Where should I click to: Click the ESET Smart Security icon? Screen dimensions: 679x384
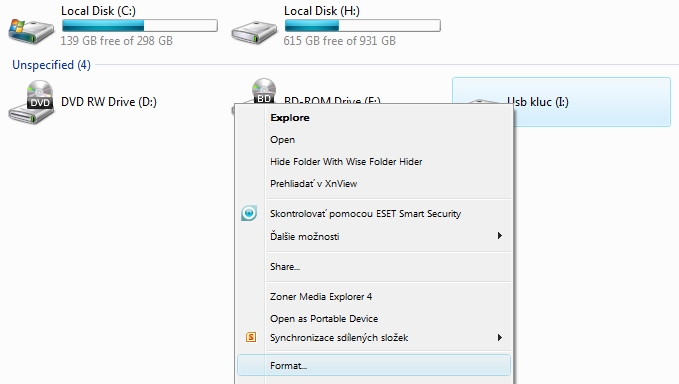(249, 213)
